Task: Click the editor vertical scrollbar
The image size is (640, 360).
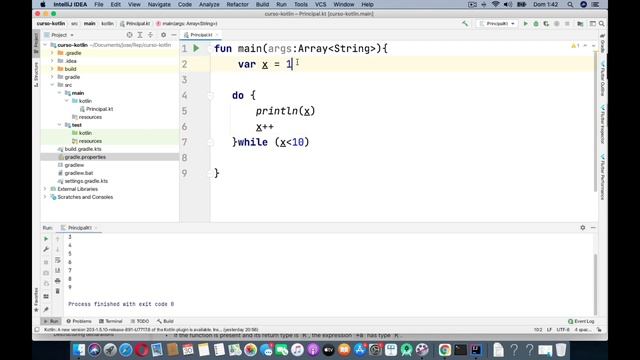Action: (595, 122)
